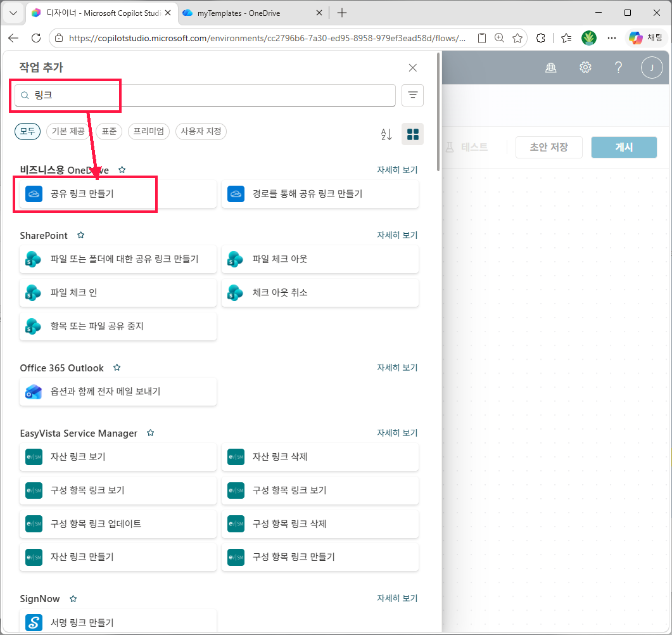Click the zoom magnifier icon in address bar
The image size is (672, 635).
click(x=499, y=38)
